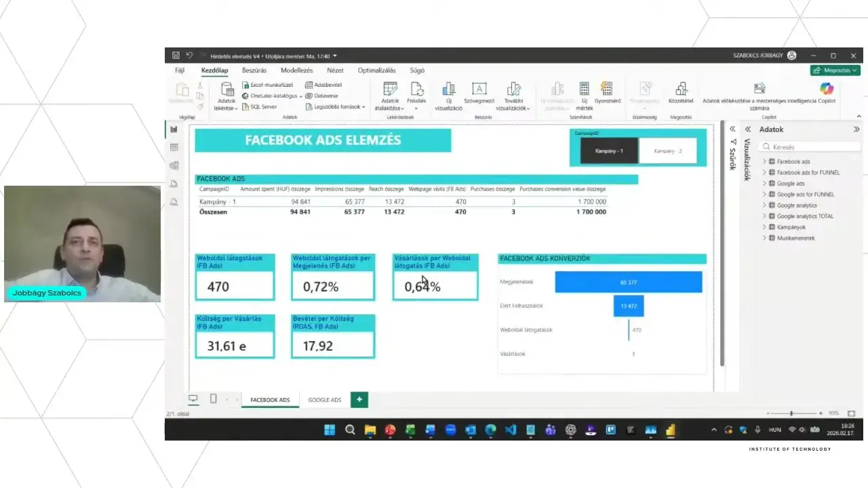Viewport: 868px width, 488px height.
Task: Open the Súgó ribbon tab
Action: coord(417,70)
